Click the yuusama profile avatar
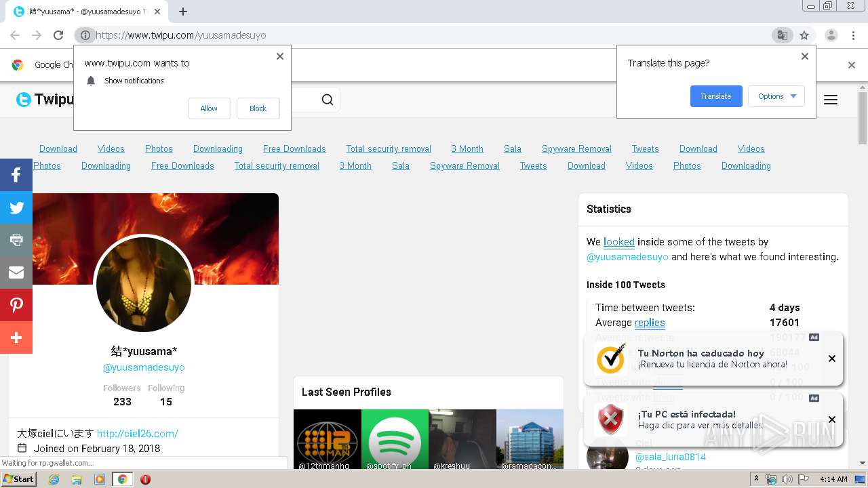The width and height of the screenshot is (868, 488). point(144,284)
